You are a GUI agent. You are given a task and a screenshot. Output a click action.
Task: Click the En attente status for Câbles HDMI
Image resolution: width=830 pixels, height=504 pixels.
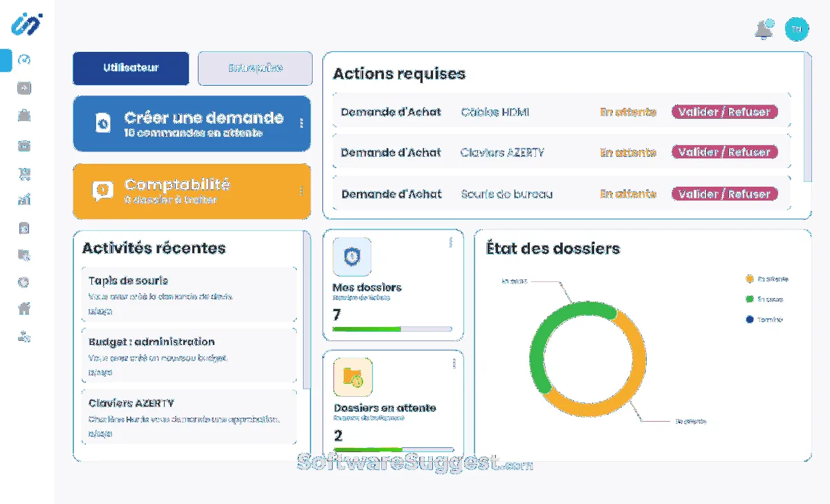tap(627, 112)
